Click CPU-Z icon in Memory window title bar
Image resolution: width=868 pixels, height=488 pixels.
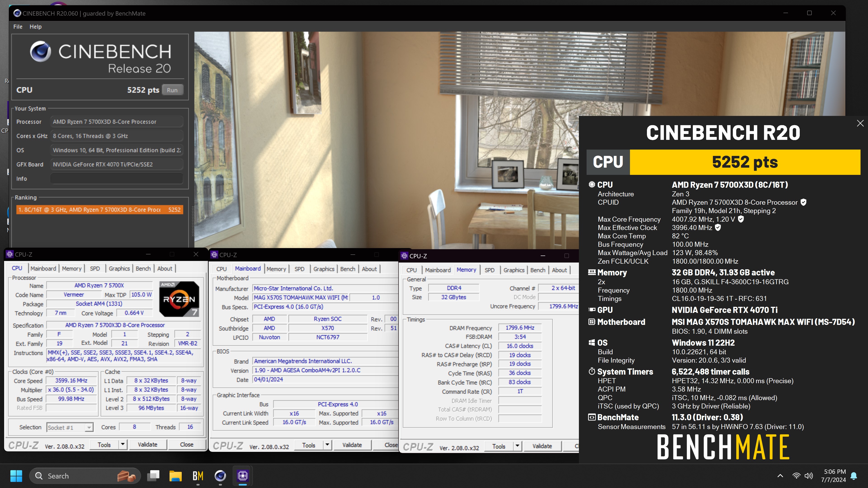404,256
